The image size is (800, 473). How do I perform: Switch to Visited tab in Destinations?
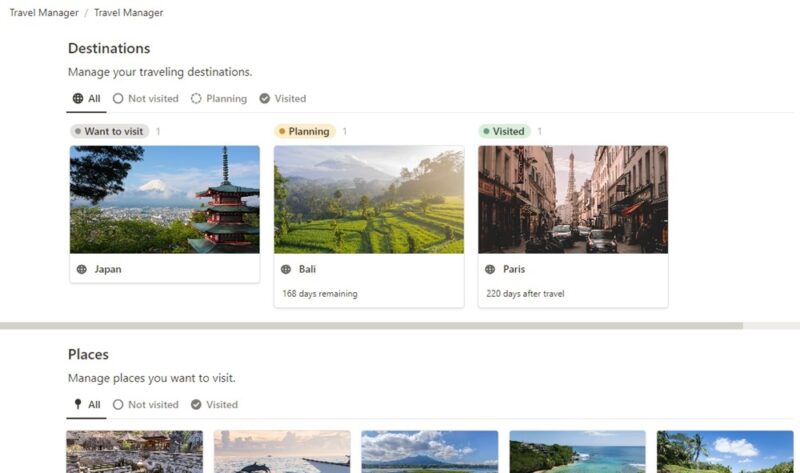[283, 98]
